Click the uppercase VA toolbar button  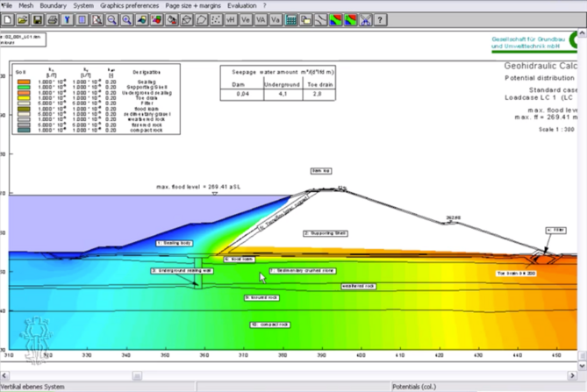pos(261,19)
